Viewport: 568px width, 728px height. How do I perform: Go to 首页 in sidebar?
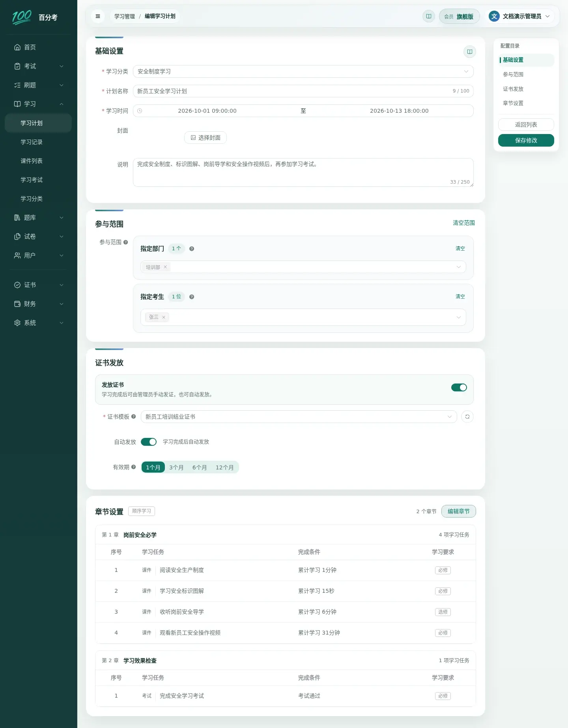click(39, 47)
